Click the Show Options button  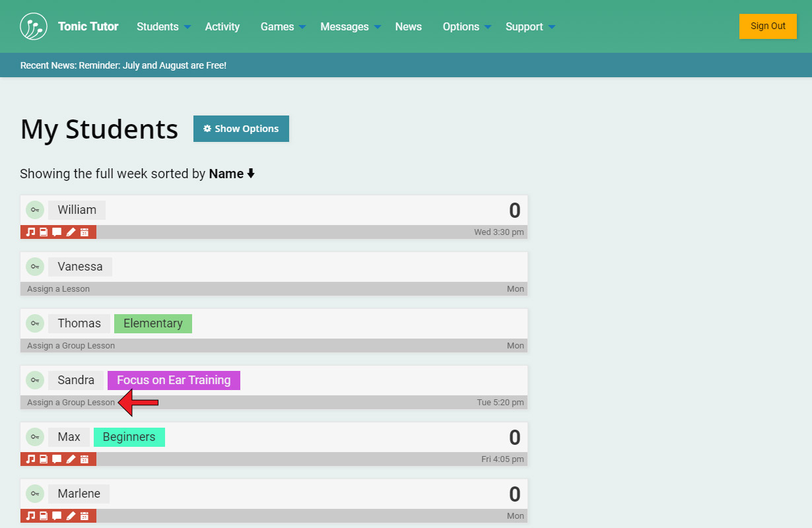pos(241,129)
